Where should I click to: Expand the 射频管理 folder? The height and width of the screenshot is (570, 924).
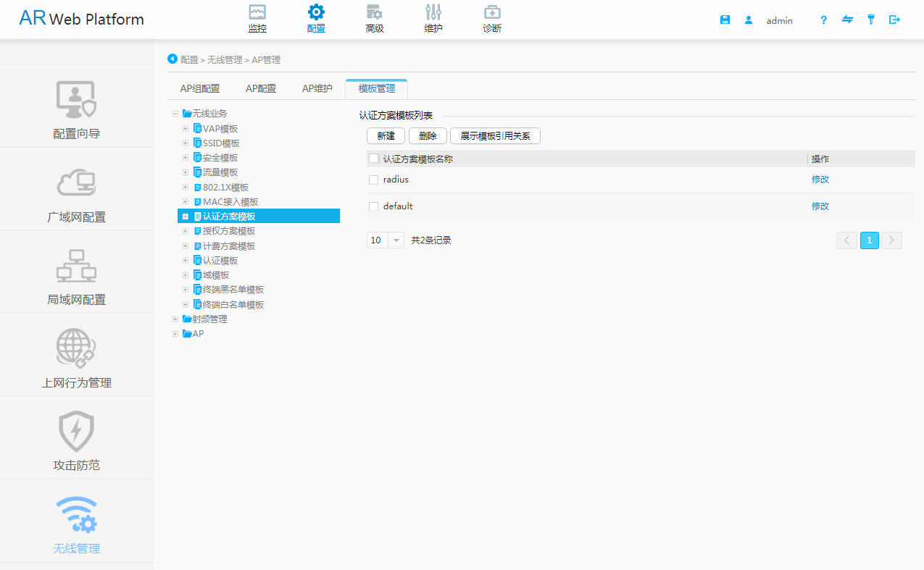point(175,319)
